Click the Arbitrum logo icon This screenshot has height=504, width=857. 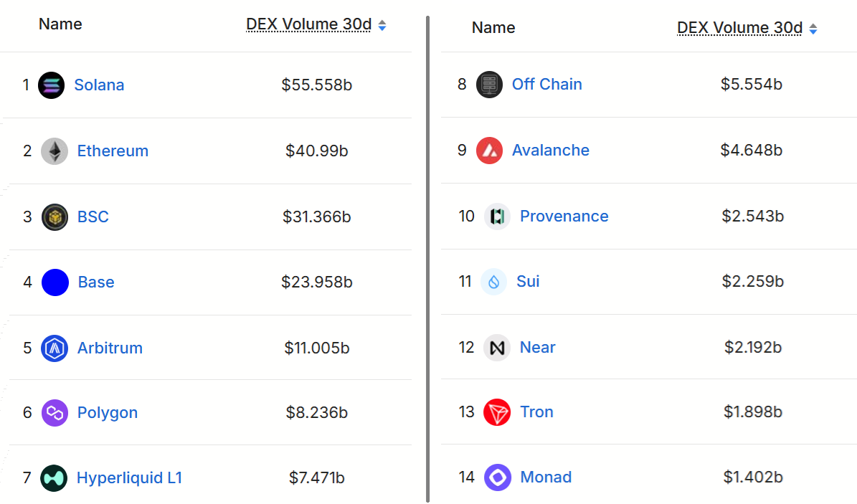pyautogui.click(x=55, y=348)
